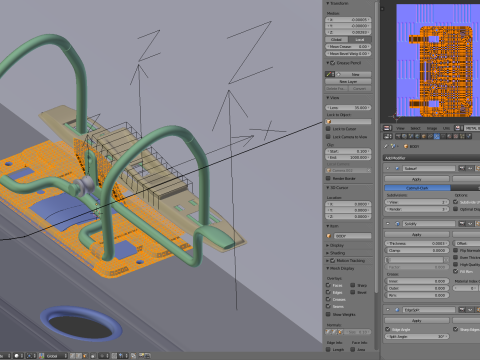480x360 pixels.
Task: Uncheck Creases overlay checkbox
Action: [x=328, y=299]
